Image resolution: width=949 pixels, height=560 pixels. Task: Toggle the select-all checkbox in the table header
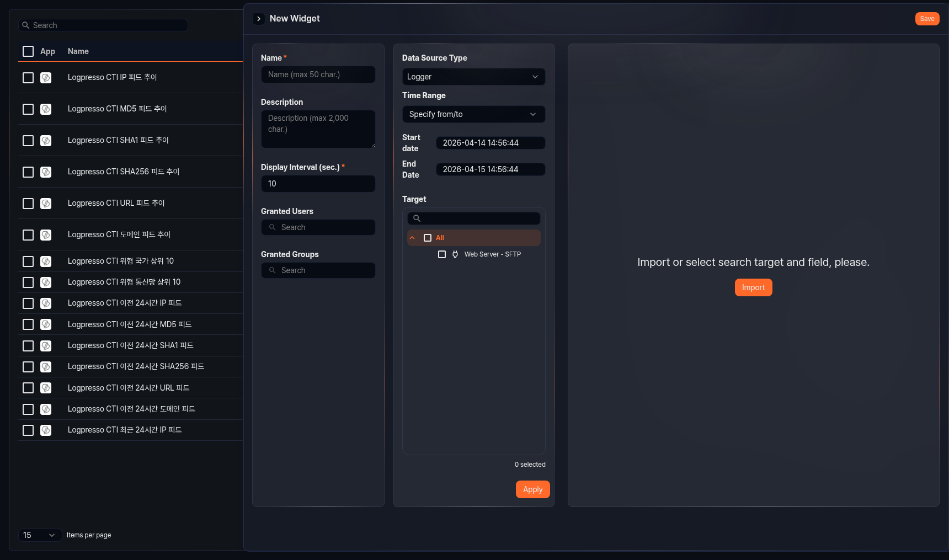pos(28,51)
